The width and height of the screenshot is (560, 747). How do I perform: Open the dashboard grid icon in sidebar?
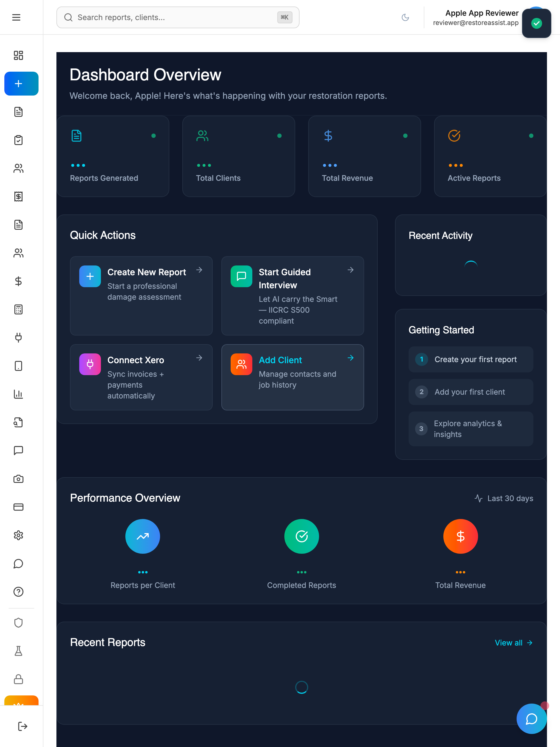click(x=18, y=55)
